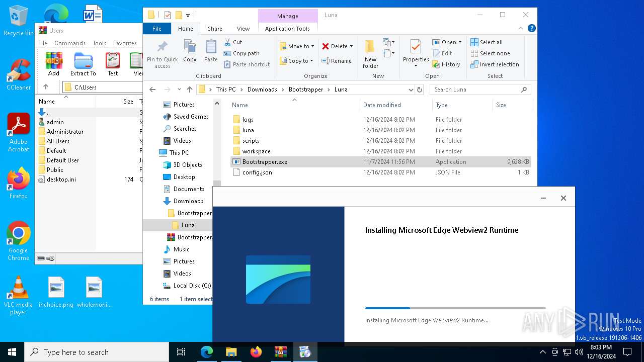644x362 pixels.
Task: Switch to the View ribbon tab
Action: [243, 29]
